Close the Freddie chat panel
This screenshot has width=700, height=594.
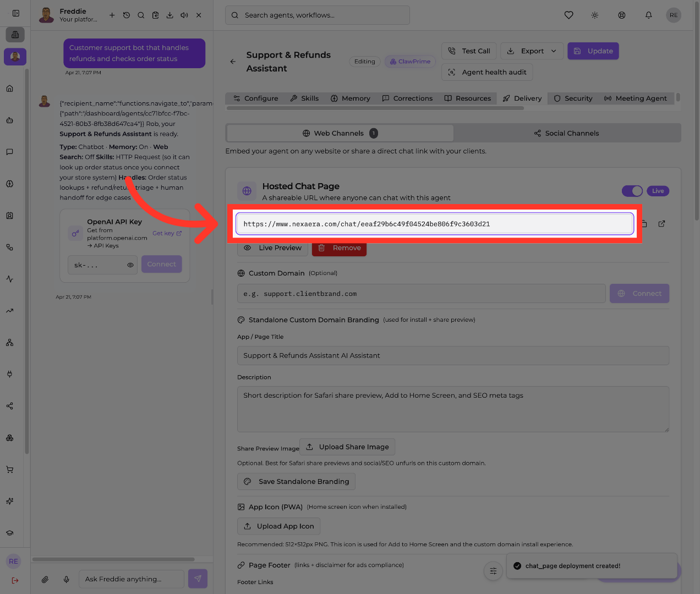pyautogui.click(x=199, y=15)
